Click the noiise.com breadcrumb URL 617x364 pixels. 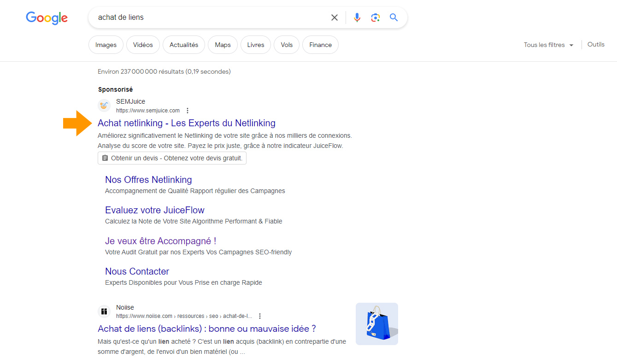(184, 316)
